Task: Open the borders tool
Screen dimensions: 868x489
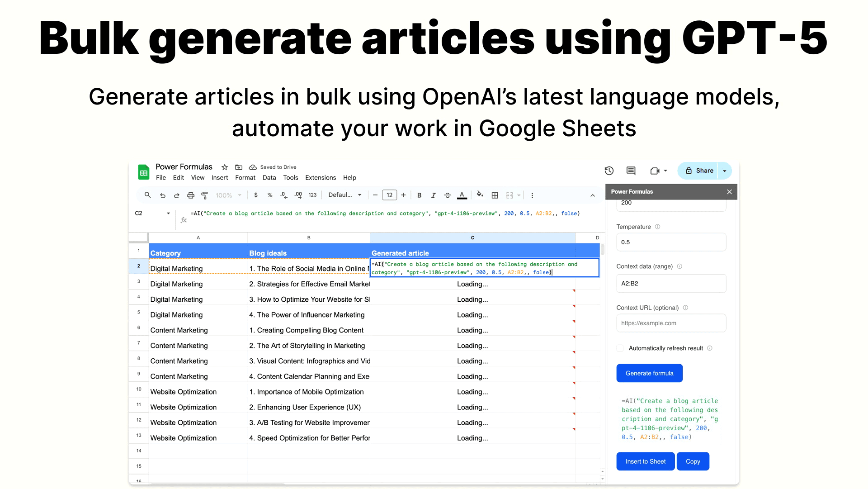Action: tap(495, 195)
